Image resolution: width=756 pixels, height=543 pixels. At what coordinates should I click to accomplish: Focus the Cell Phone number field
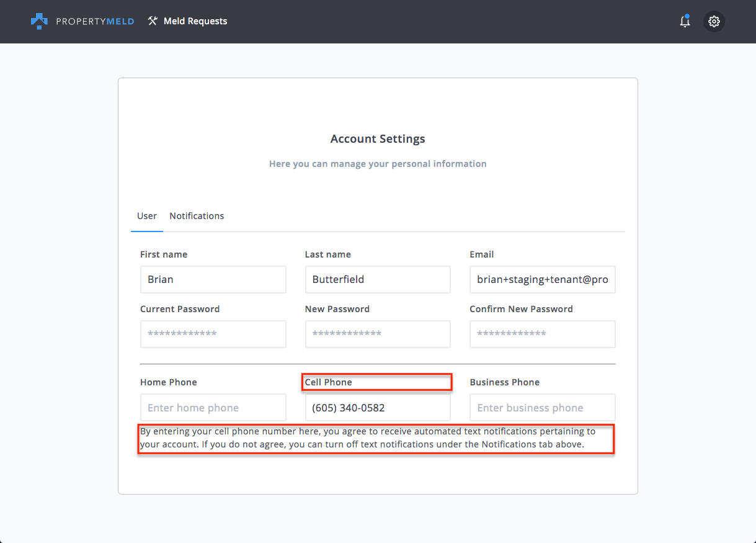(378, 408)
